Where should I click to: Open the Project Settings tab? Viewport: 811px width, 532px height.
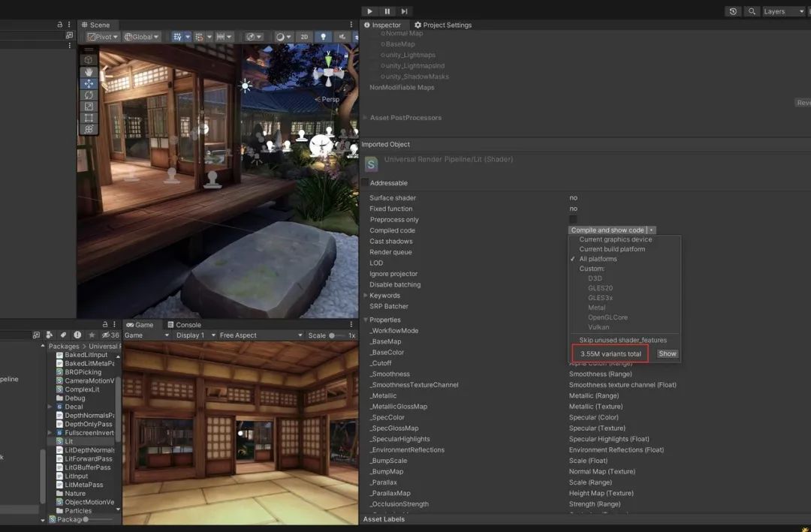[x=443, y=25]
